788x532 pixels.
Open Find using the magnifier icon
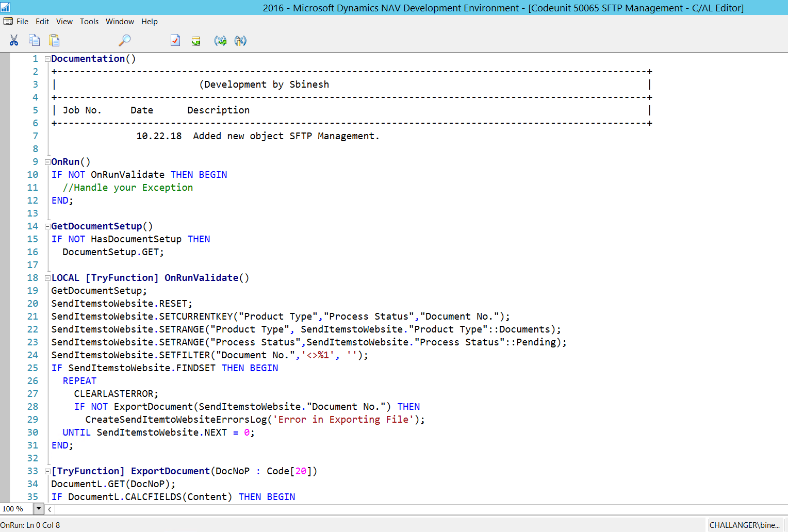click(124, 40)
